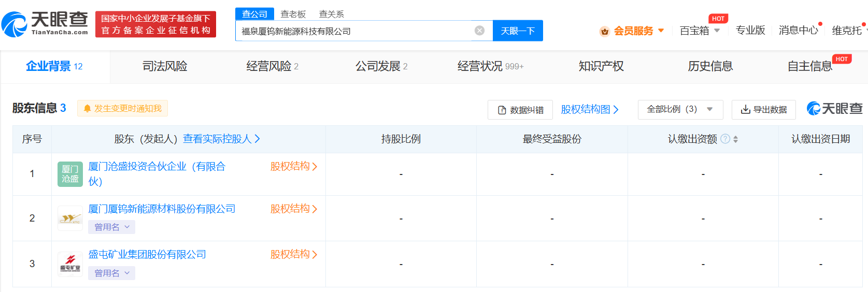Screen dimensions: 868x292
Task: Open the 历史信息 tab
Action: (710, 66)
